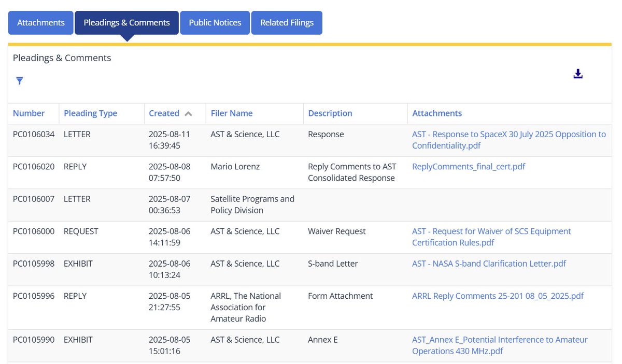Open ReplyComments_final_cert.pdf attachment
Screen dimensions: 622x364
pyautogui.click(x=469, y=167)
